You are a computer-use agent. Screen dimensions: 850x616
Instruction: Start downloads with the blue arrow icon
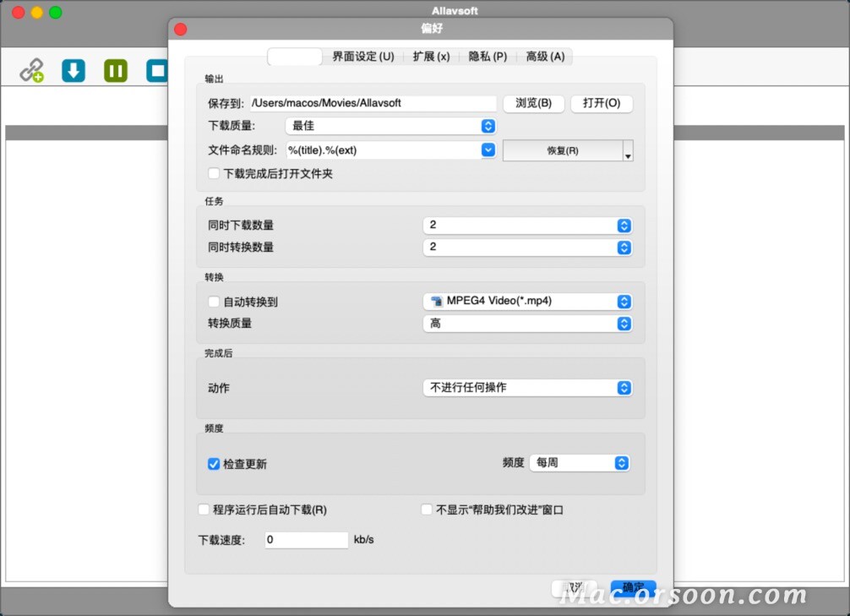click(73, 71)
